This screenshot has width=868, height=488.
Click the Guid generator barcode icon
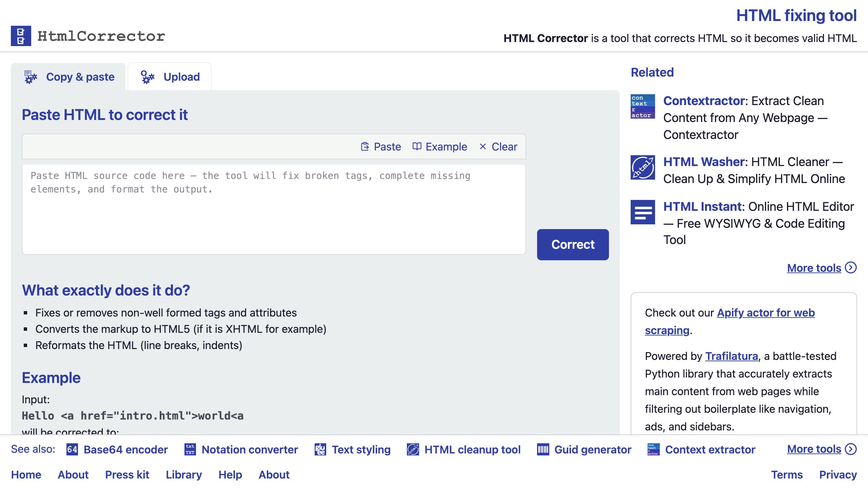point(543,449)
